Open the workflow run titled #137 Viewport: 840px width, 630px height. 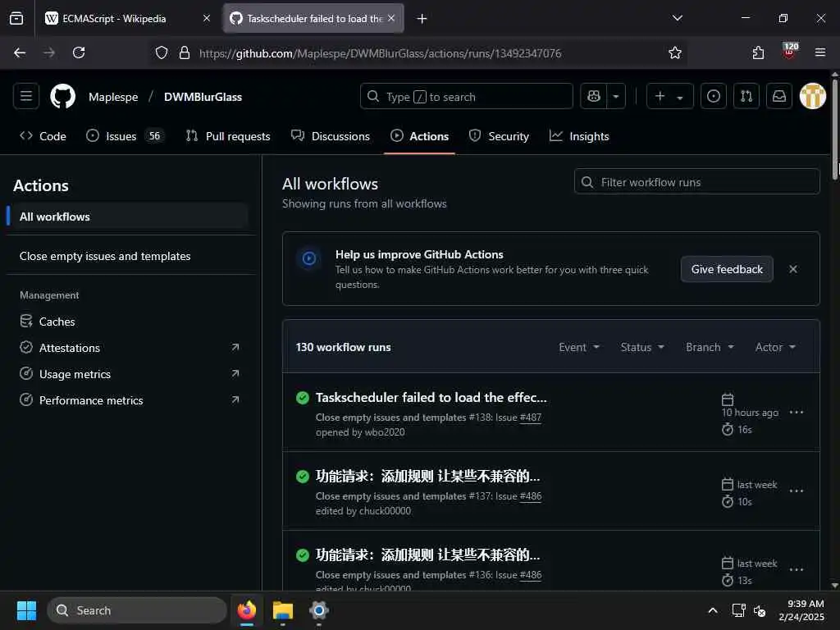coord(427,477)
